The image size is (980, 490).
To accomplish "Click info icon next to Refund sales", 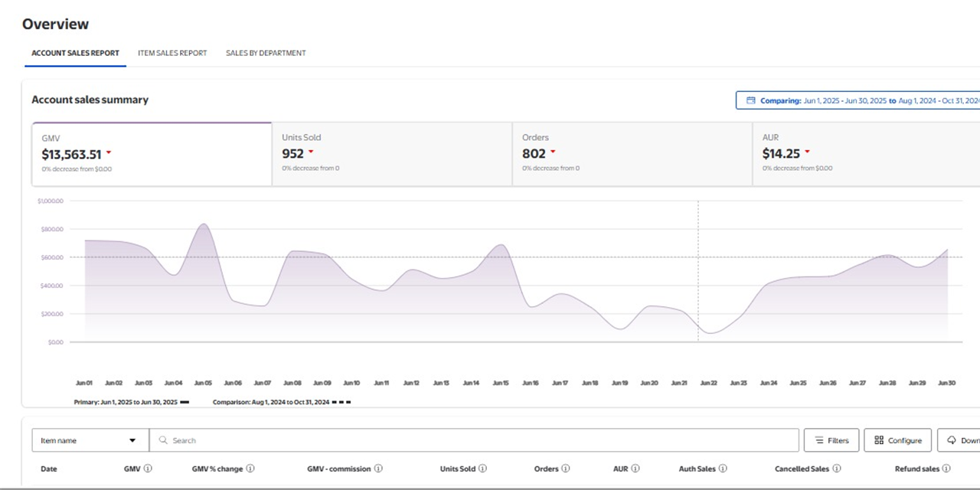I will pos(946,469).
